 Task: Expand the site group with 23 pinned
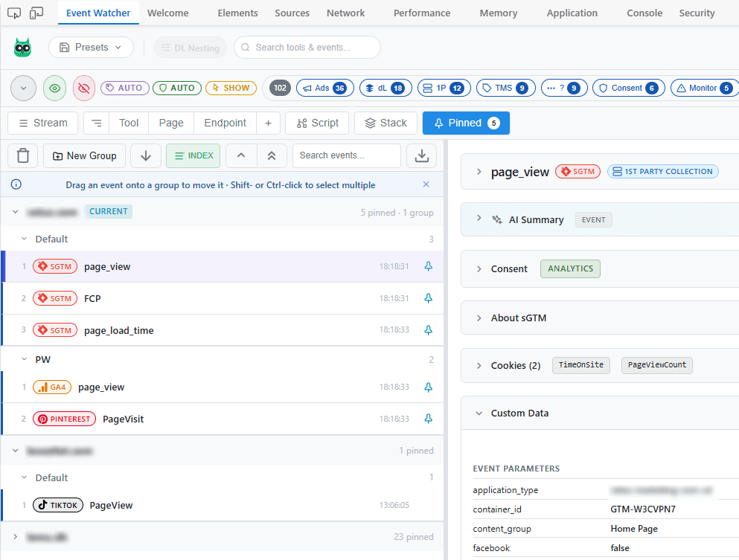click(16, 536)
